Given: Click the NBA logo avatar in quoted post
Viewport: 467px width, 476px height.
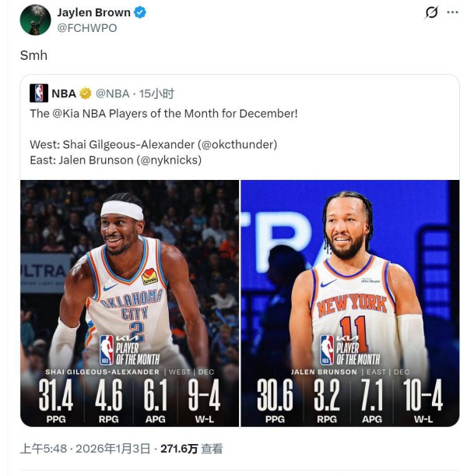Looking at the screenshot, I should [x=39, y=93].
